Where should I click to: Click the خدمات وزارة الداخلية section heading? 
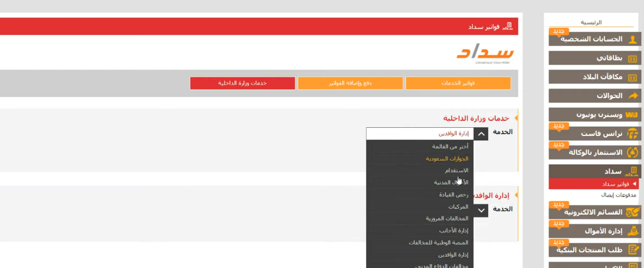coord(476,118)
